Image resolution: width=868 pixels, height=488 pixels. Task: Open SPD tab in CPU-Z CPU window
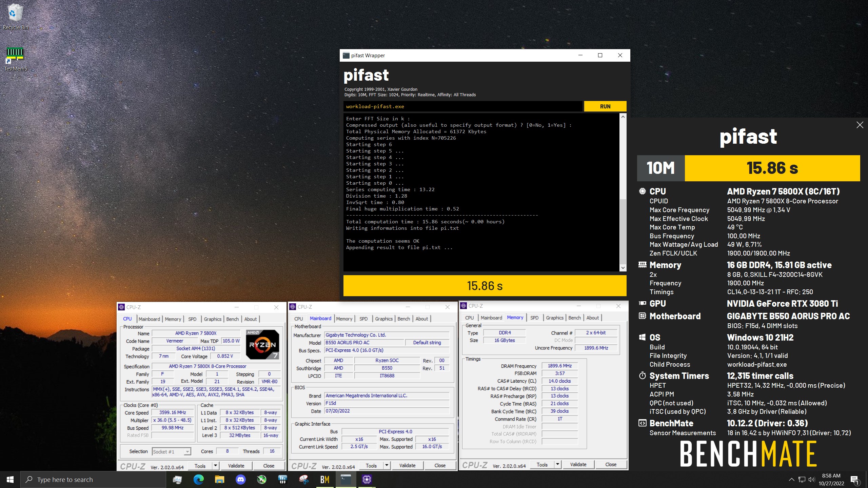click(x=192, y=319)
